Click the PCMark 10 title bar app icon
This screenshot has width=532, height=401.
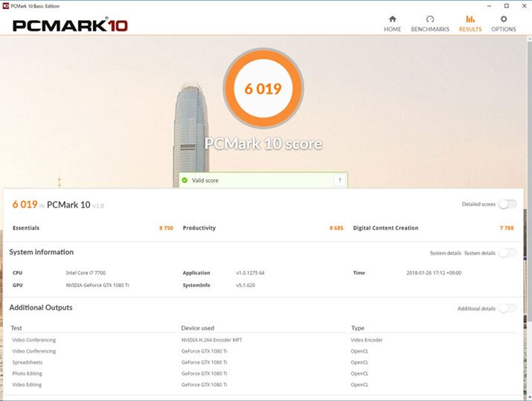(x=5, y=6)
